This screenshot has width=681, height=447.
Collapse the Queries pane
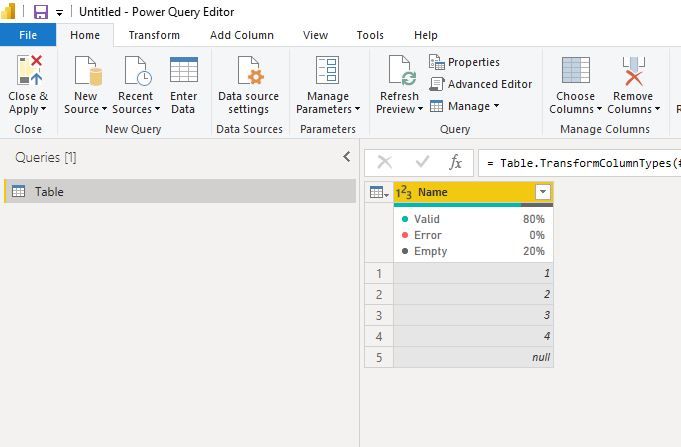pyautogui.click(x=347, y=157)
